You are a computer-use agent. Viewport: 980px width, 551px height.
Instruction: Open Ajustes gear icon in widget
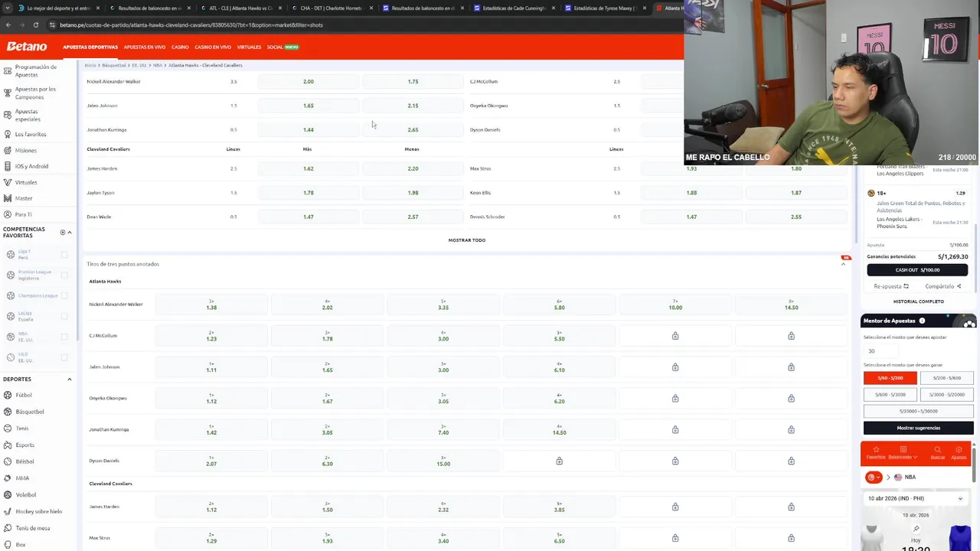click(x=959, y=452)
